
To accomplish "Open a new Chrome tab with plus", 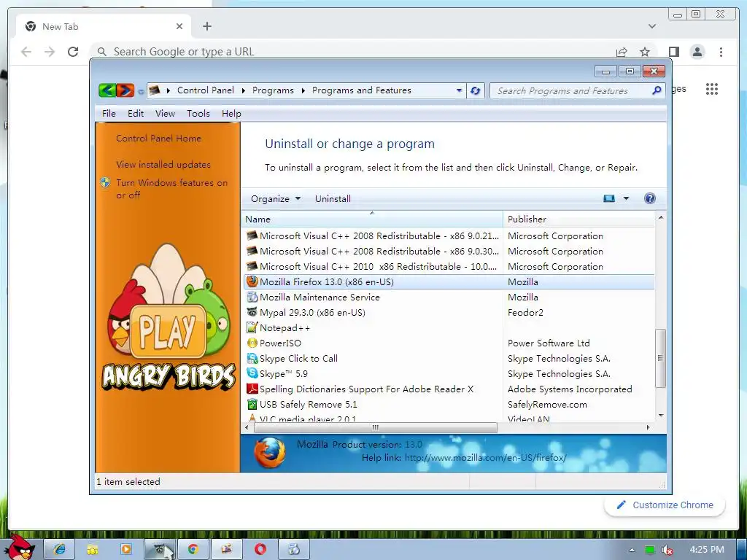I will point(206,26).
